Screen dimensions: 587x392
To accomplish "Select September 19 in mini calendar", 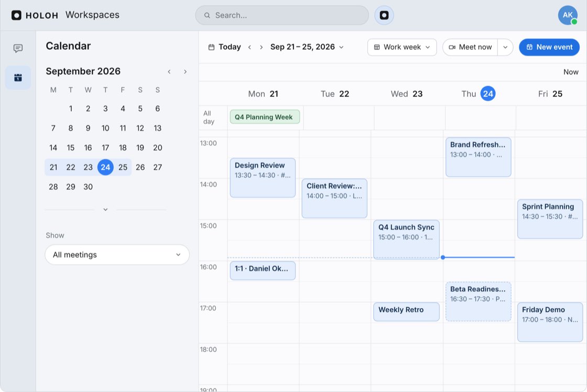I will 140,147.
